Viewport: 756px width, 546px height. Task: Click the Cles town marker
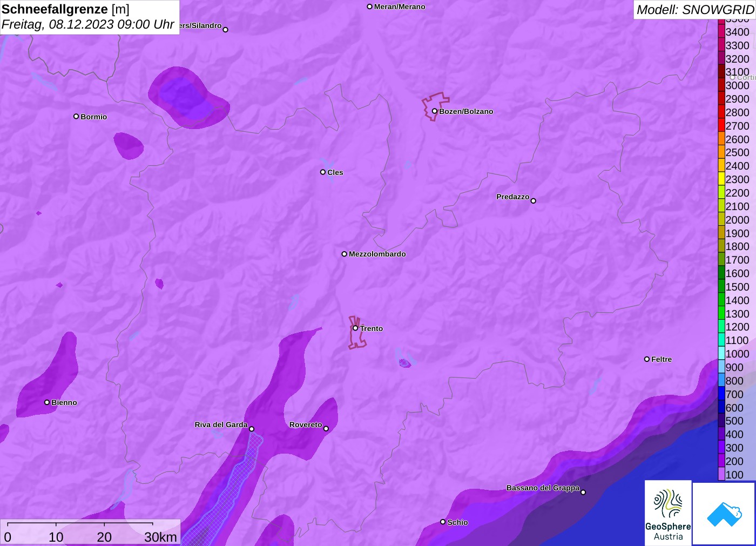(323, 172)
